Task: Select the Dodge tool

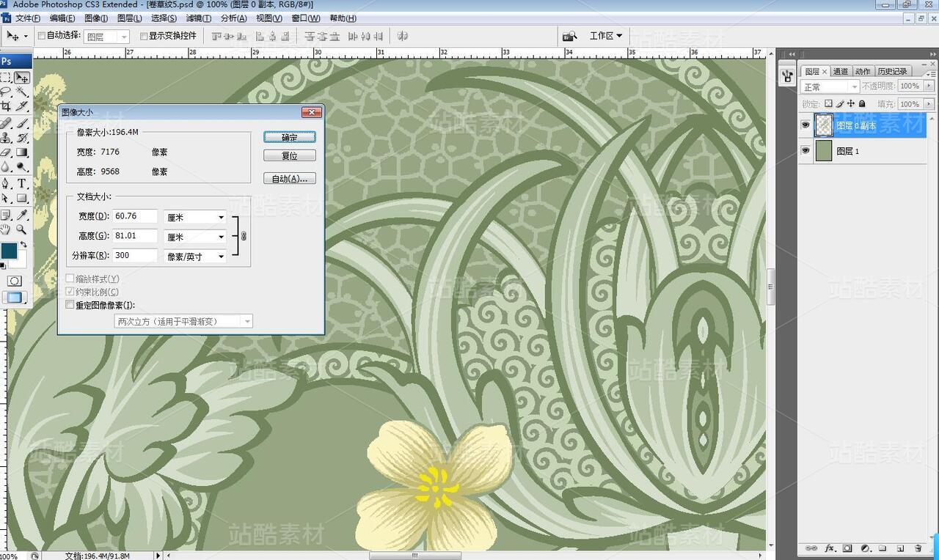Action: click(x=22, y=168)
